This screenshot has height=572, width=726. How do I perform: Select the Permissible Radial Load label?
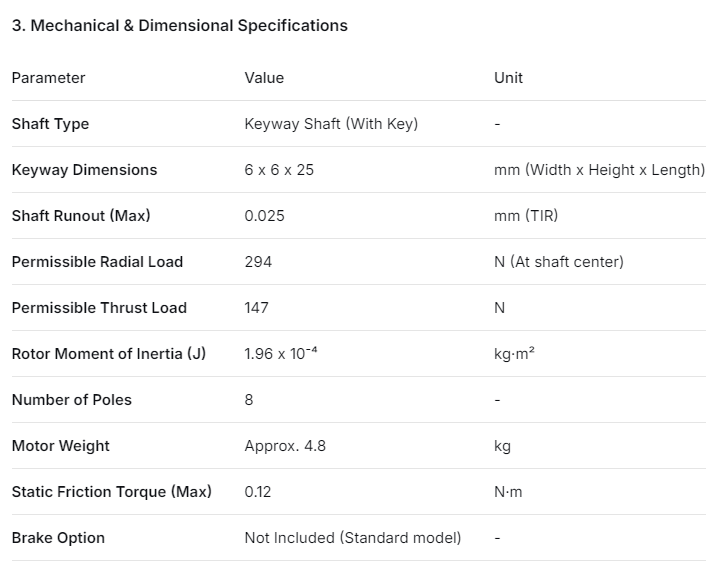tap(97, 262)
